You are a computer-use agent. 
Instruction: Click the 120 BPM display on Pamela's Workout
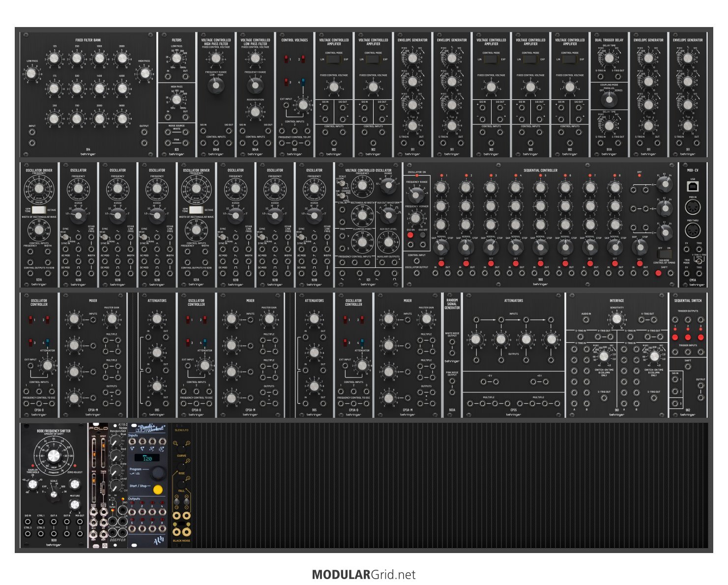point(147,458)
